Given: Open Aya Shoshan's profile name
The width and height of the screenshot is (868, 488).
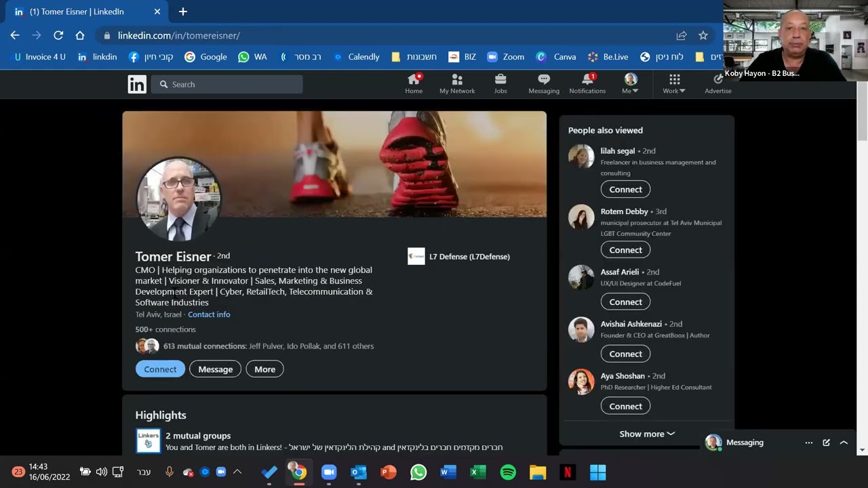Looking at the screenshot, I should 623,376.
